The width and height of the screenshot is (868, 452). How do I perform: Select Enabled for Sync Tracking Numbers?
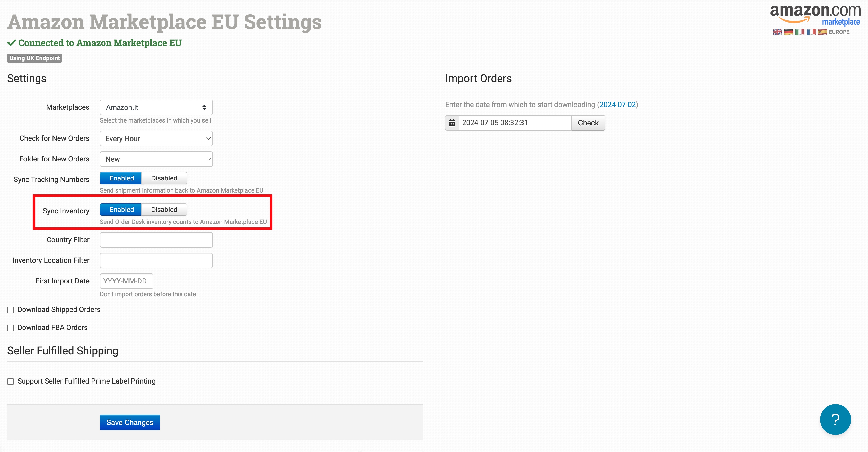(x=121, y=178)
